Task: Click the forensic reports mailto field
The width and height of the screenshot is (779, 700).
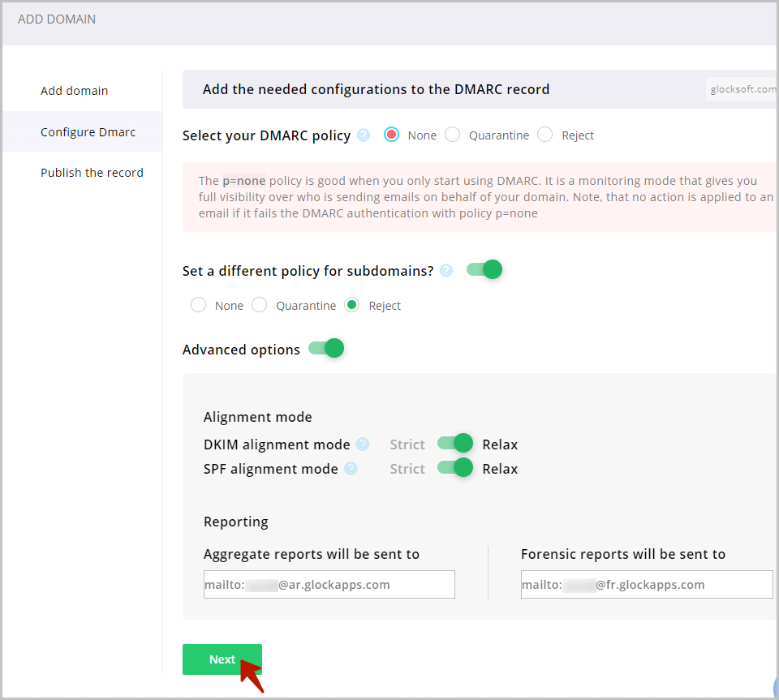Action: click(646, 584)
